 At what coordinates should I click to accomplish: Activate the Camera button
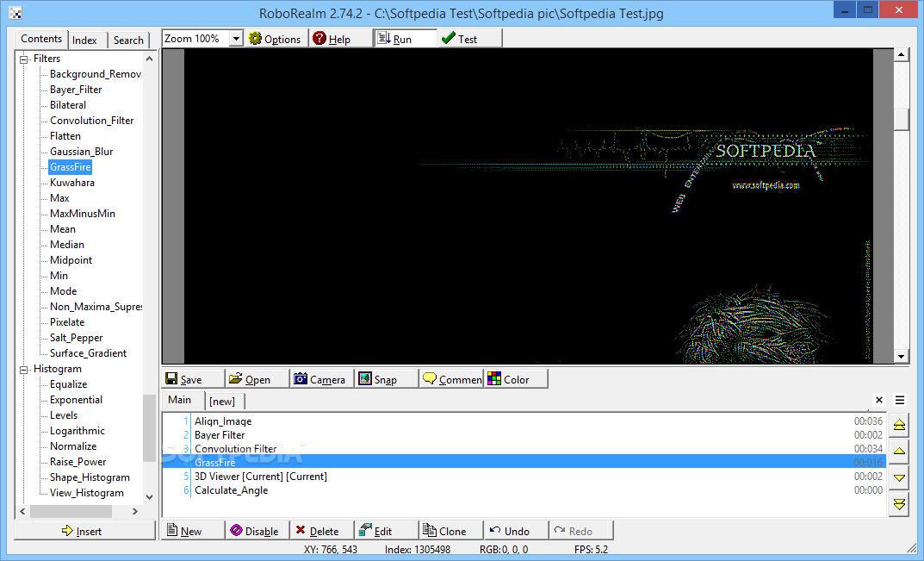point(322,379)
